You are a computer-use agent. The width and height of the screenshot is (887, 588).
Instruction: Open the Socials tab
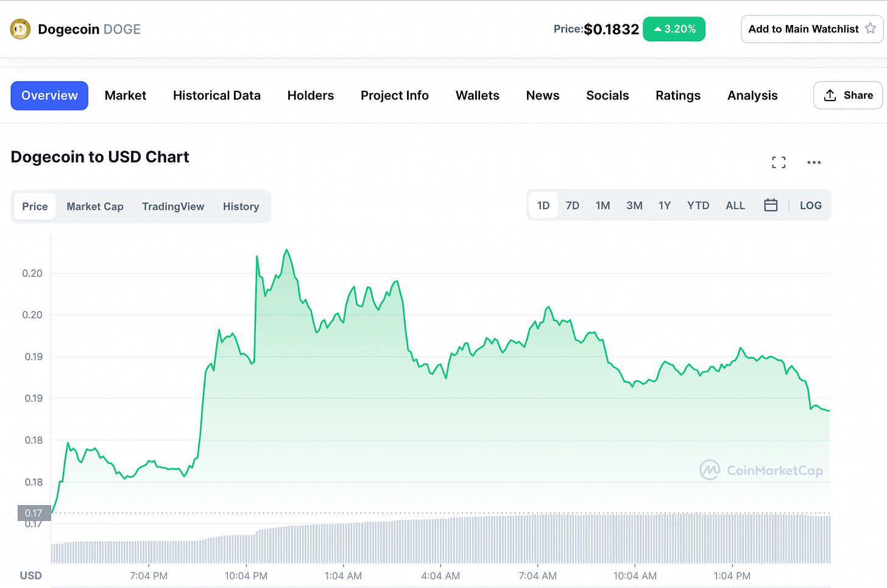coord(607,96)
